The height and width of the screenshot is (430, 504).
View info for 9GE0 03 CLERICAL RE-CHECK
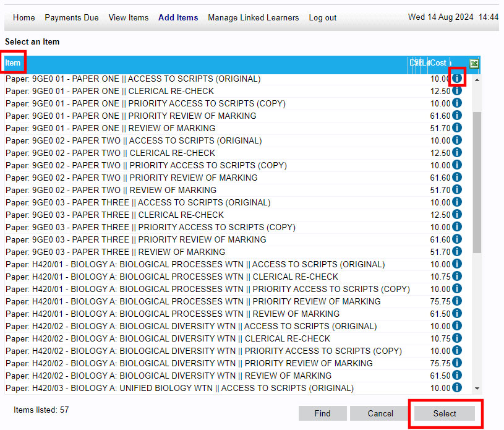456,215
